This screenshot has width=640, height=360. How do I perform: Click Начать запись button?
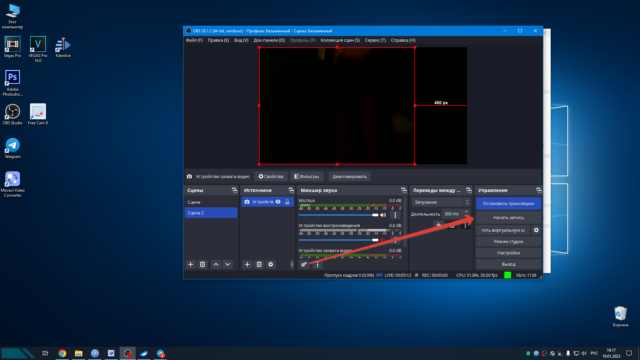coord(508,218)
